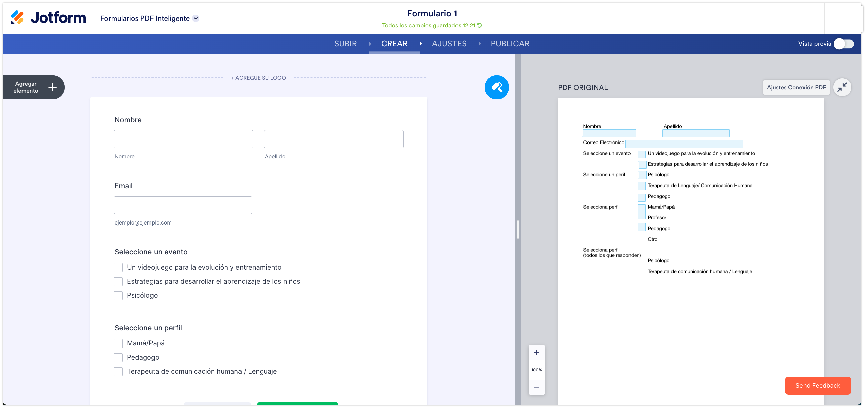The height and width of the screenshot is (408, 868).
Task: Open the form designer paint roller
Action: [x=496, y=87]
